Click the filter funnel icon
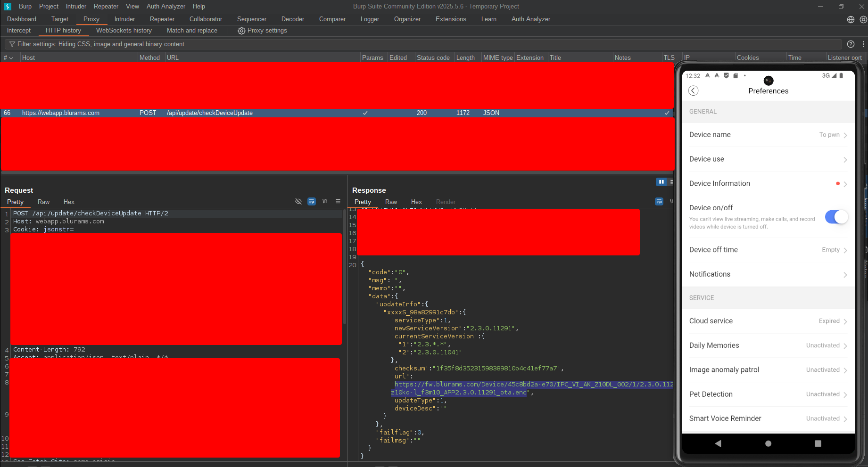 point(12,44)
